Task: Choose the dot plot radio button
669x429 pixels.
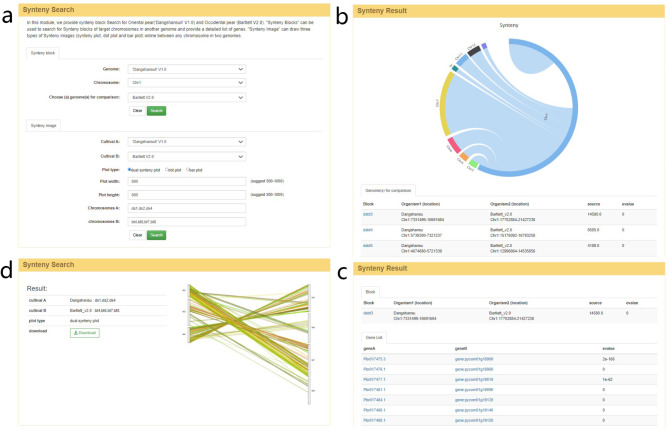Action: [166, 170]
